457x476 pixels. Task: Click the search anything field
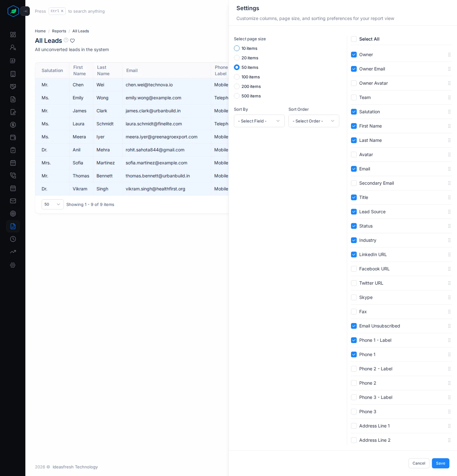click(70, 11)
